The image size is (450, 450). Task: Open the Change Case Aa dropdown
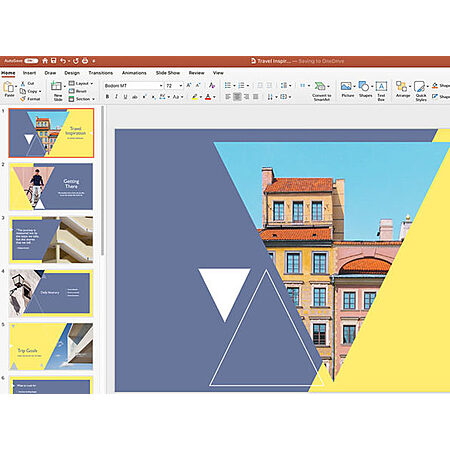tap(178, 97)
